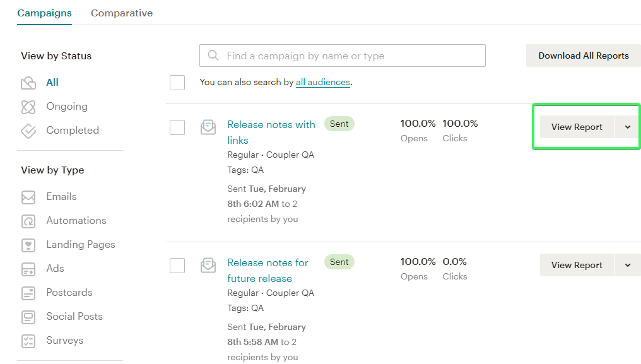The image size is (641, 364).
Task: Click the Landing Pages icon
Action: click(28, 245)
